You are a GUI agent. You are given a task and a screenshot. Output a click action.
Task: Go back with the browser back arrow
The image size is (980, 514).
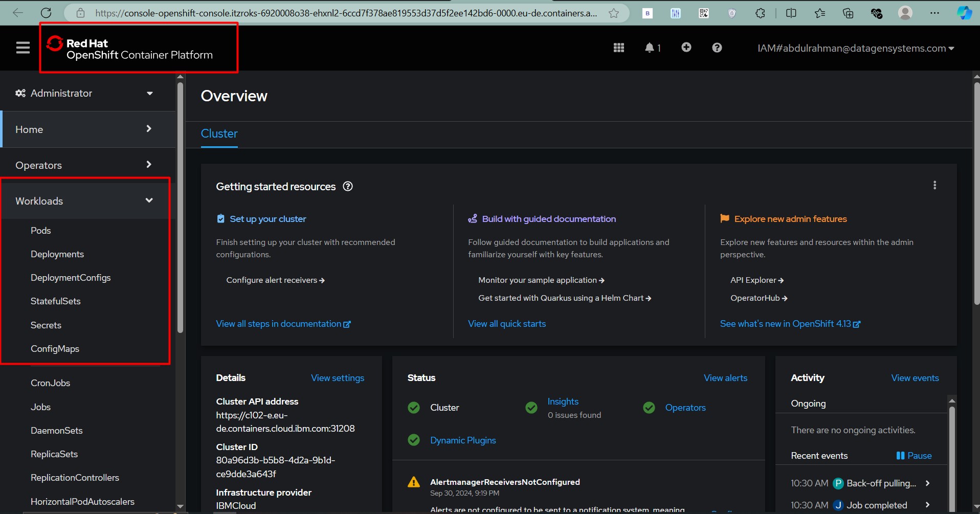(x=18, y=13)
